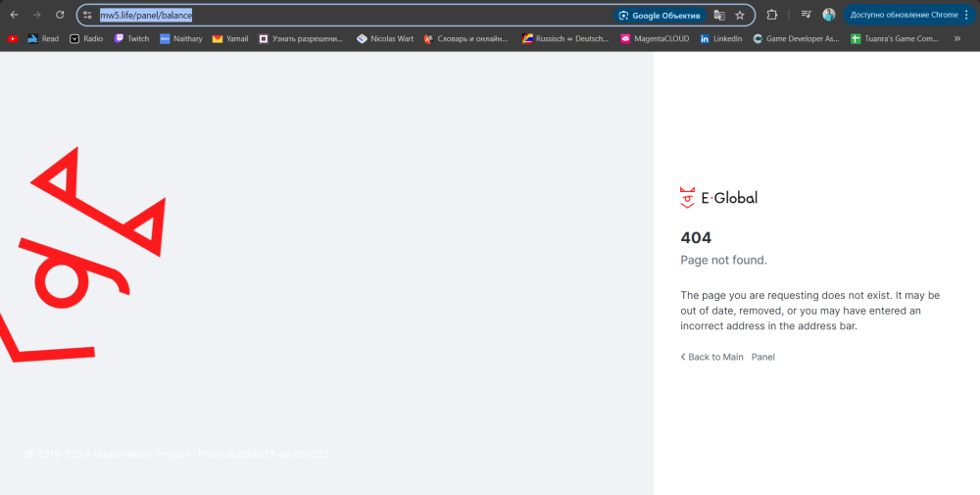Click the E-Global logo
This screenshot has width=980, height=495.
click(718, 197)
